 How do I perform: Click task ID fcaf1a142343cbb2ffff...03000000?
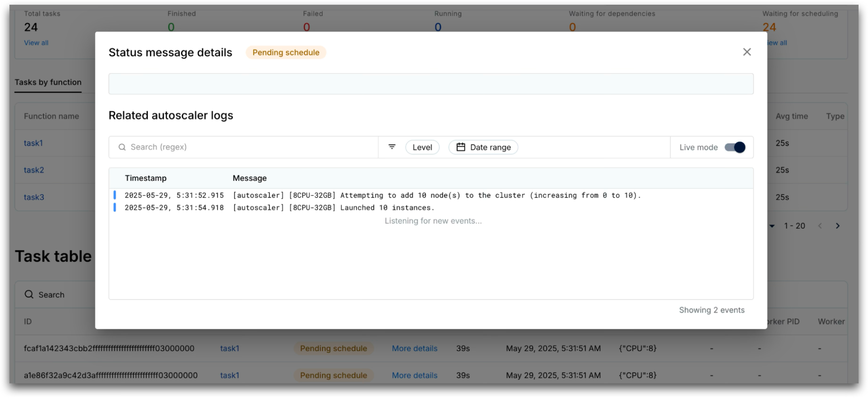tap(109, 348)
